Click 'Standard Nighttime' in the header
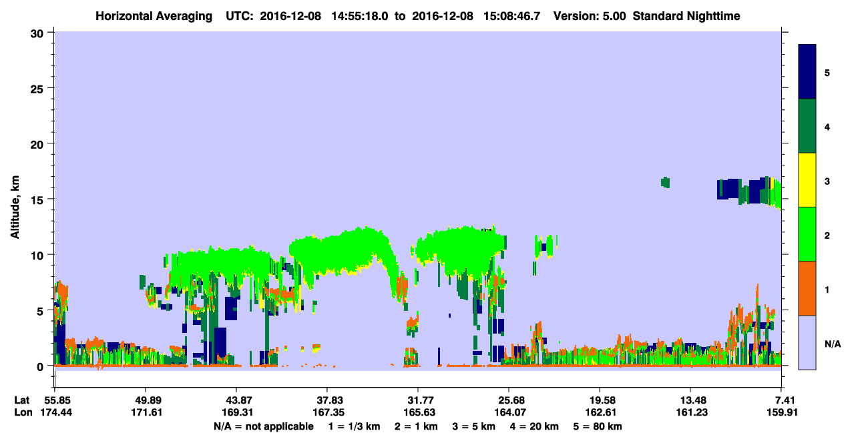The image size is (868, 445). point(686,15)
